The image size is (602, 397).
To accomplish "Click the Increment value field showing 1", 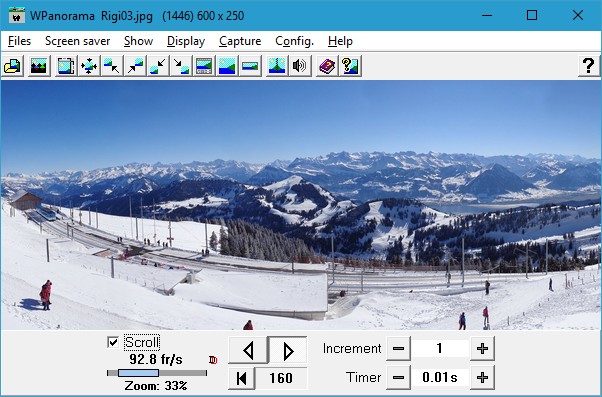I will click(440, 349).
